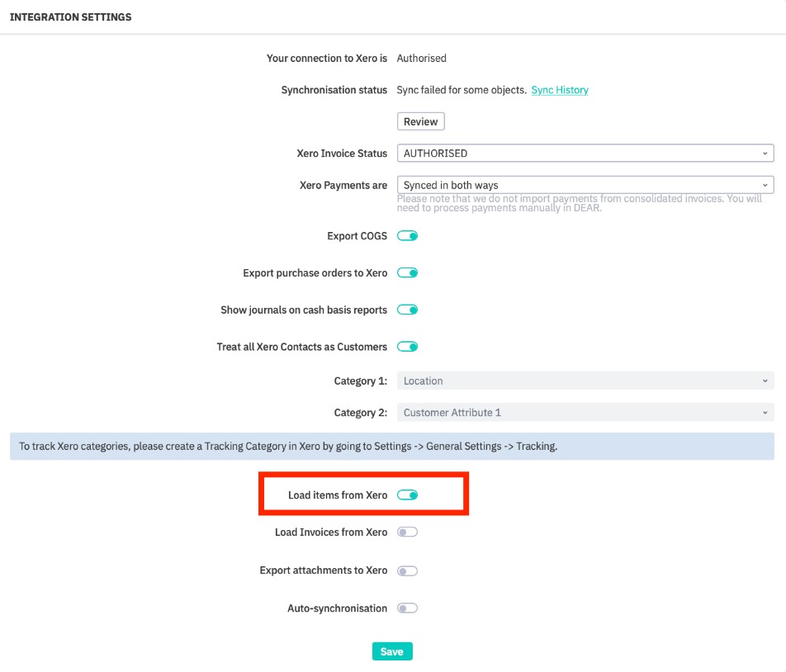The width and height of the screenshot is (786, 672).
Task: Enable Export attachments to Xero
Action: tap(407, 570)
